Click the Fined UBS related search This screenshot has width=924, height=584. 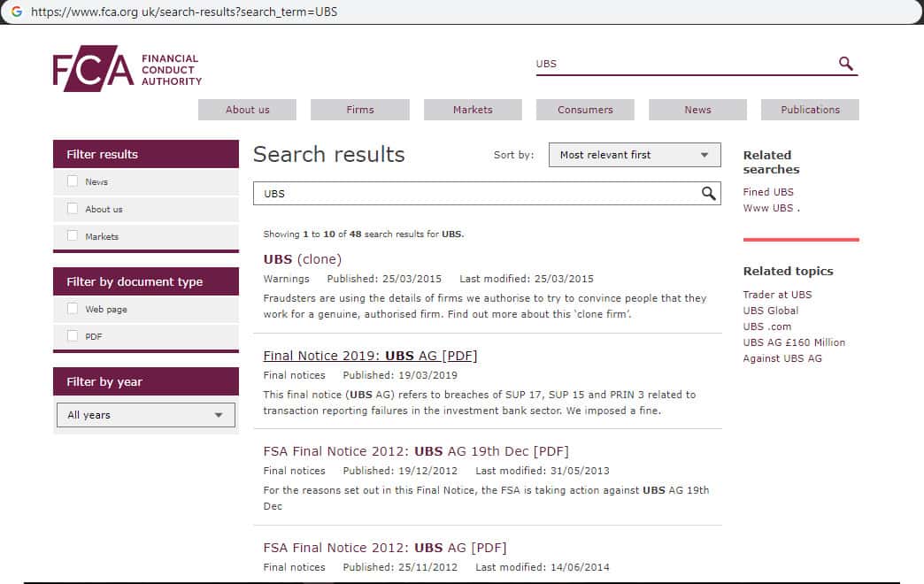pyautogui.click(x=768, y=192)
